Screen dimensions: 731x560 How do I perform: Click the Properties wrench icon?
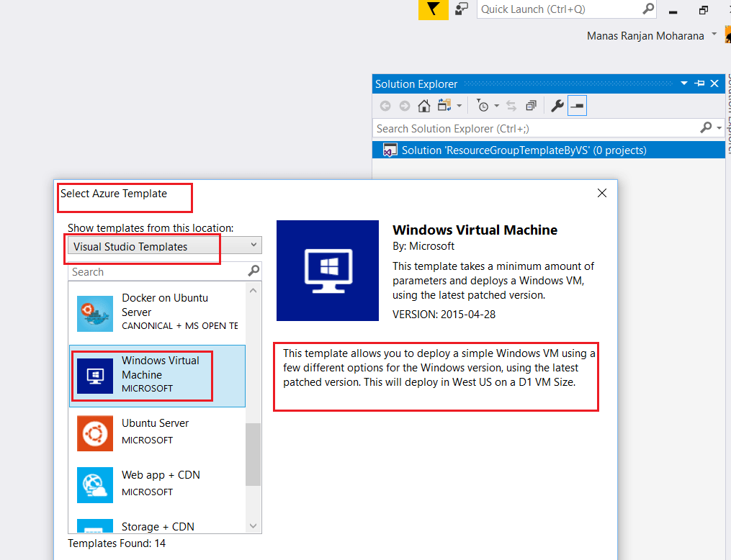(x=557, y=107)
